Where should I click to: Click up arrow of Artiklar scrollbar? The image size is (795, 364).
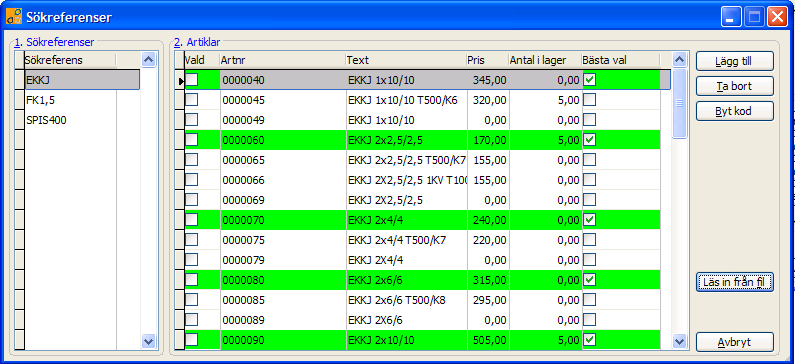pyautogui.click(x=679, y=60)
